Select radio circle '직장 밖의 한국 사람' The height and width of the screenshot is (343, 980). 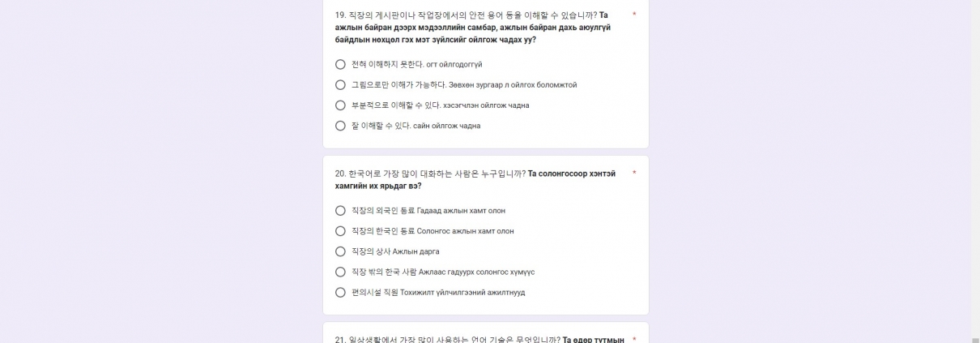coord(340,272)
